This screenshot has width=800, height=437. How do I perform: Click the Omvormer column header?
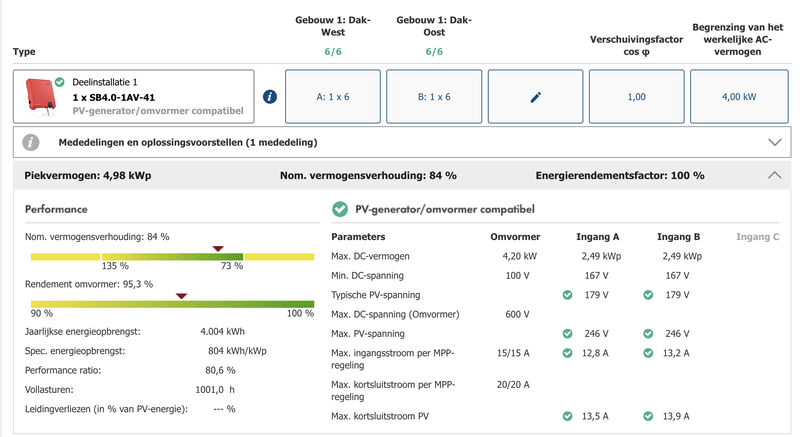(x=515, y=237)
